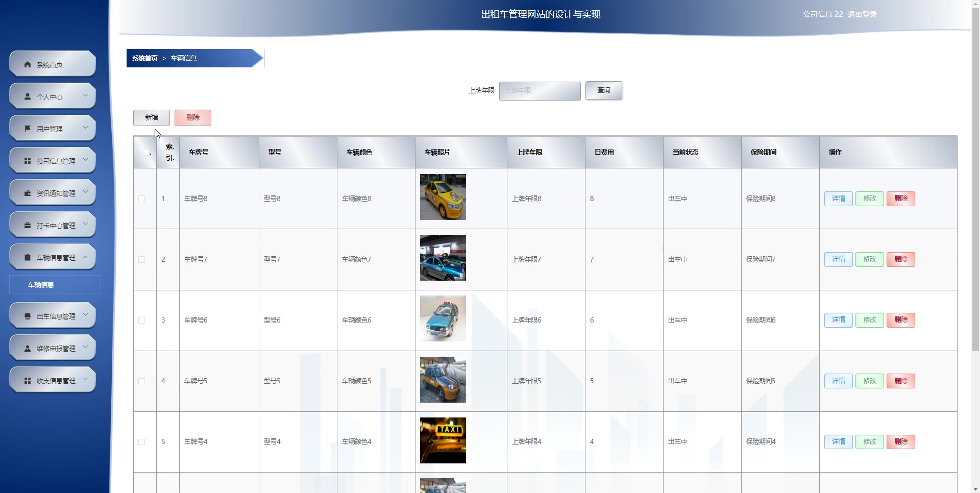Click 修改 for row 车牌号5

(x=870, y=381)
